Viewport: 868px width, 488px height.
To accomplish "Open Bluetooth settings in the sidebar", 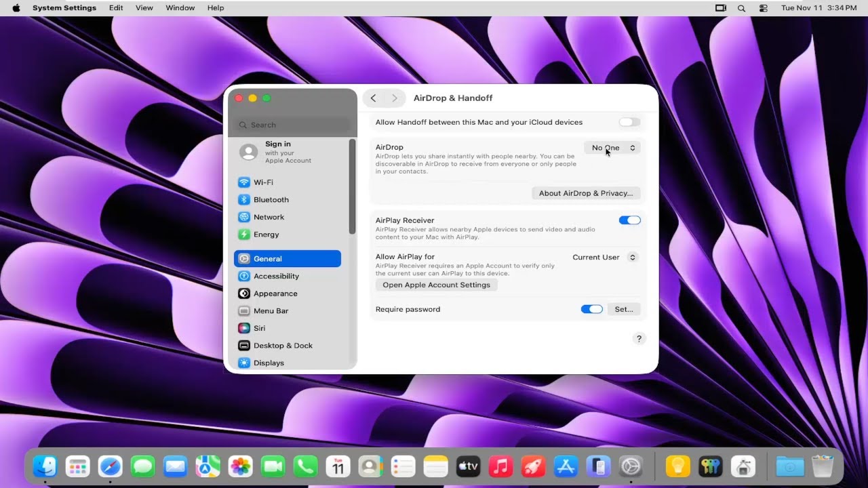I will click(288, 200).
